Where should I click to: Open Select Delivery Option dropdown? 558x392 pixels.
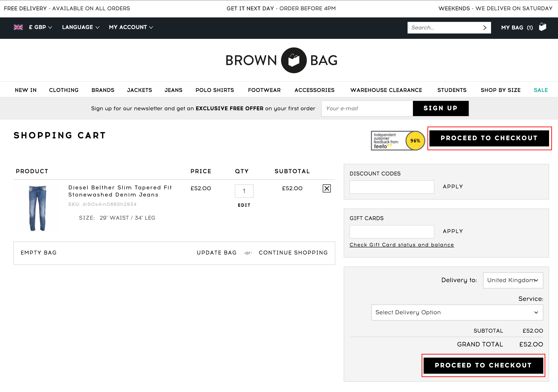(457, 313)
